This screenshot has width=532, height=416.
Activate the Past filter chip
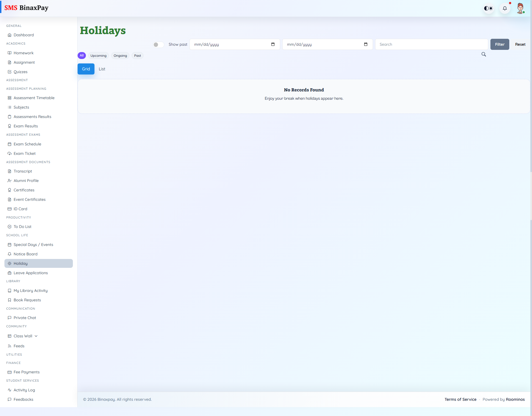click(x=137, y=55)
